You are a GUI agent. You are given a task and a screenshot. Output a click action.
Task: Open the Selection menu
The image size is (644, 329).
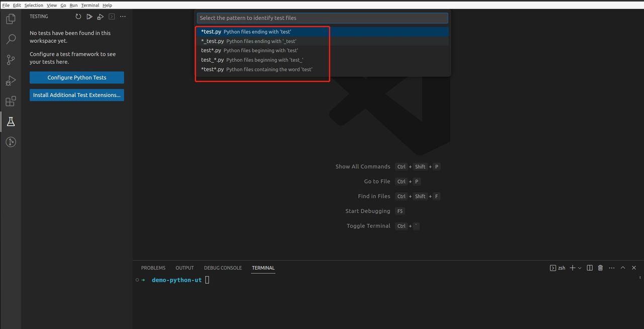point(34,5)
